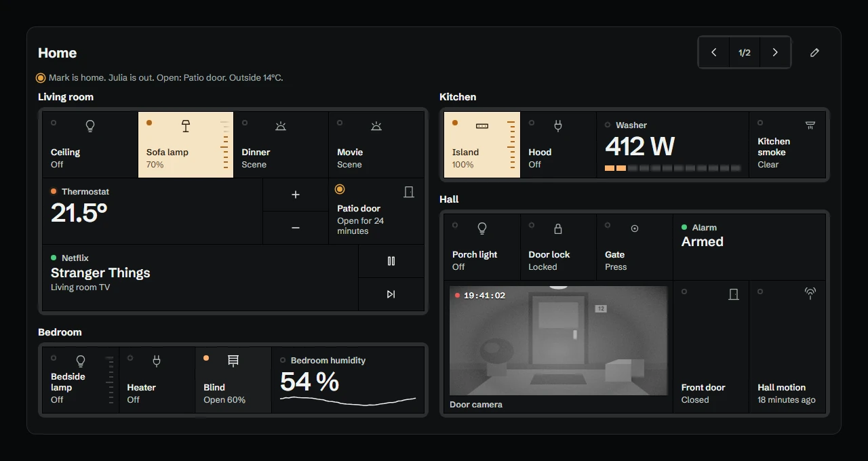This screenshot has width=868, height=461.
Task: Click the Living room section heading
Action: coord(66,97)
